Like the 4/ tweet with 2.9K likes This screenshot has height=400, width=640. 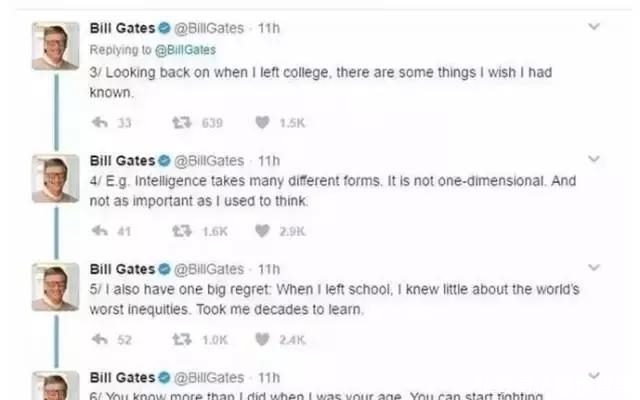tap(263, 231)
